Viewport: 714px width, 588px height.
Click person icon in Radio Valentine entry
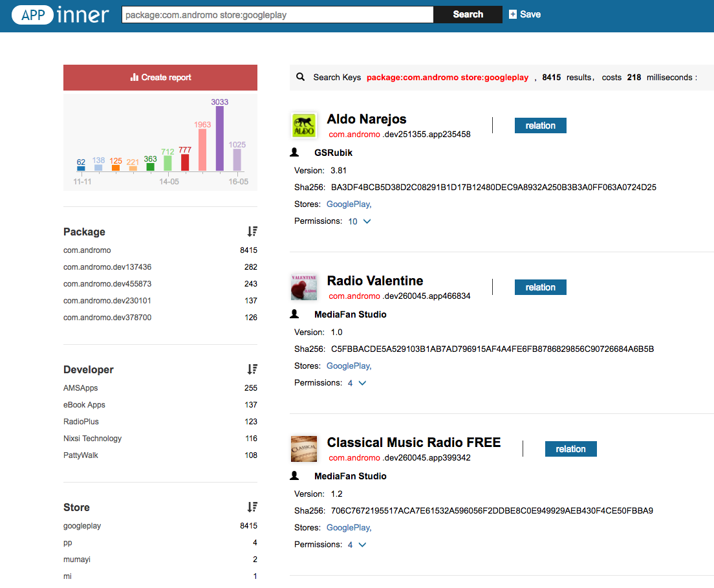(x=295, y=314)
